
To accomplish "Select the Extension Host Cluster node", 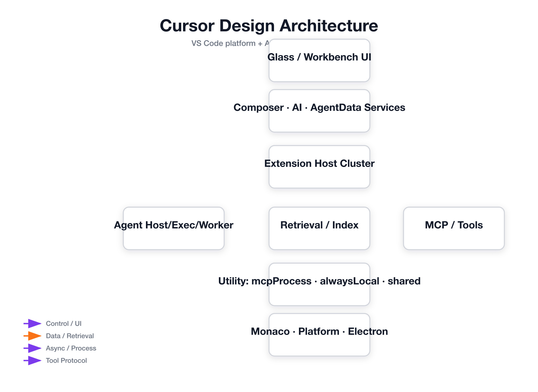I will click(319, 167).
